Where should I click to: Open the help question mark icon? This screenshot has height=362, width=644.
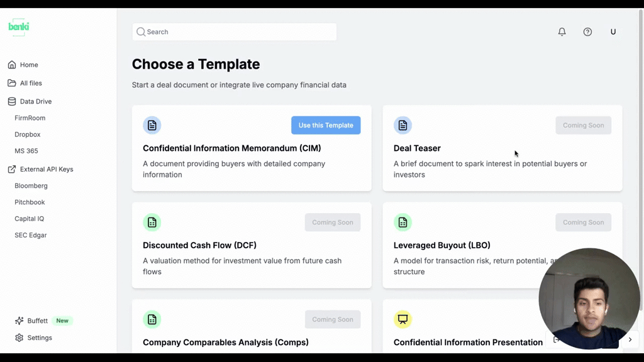[x=588, y=31]
